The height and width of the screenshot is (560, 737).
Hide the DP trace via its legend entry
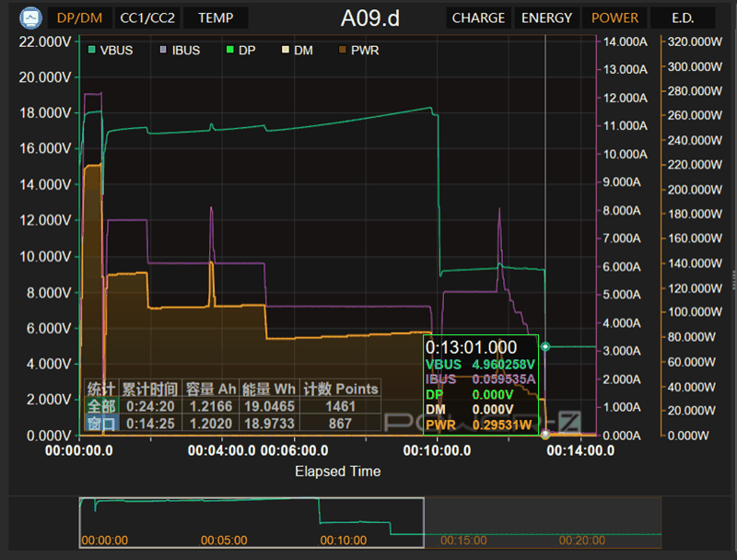coord(240,50)
